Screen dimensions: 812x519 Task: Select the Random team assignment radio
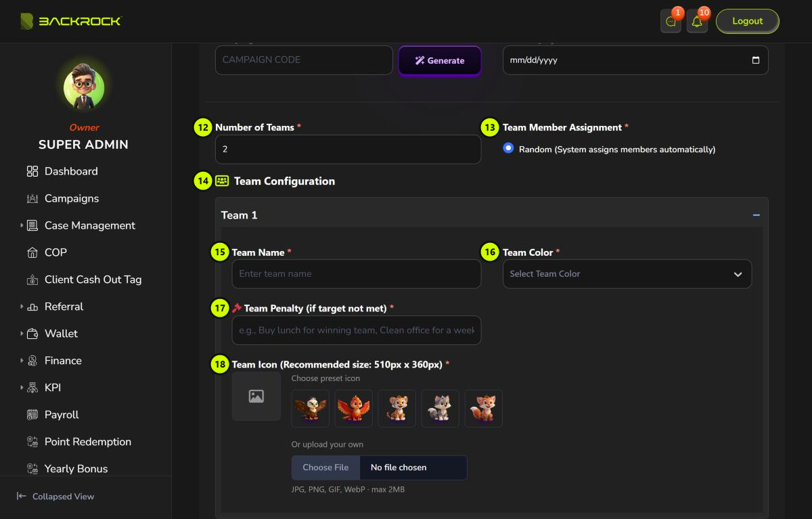tap(508, 148)
